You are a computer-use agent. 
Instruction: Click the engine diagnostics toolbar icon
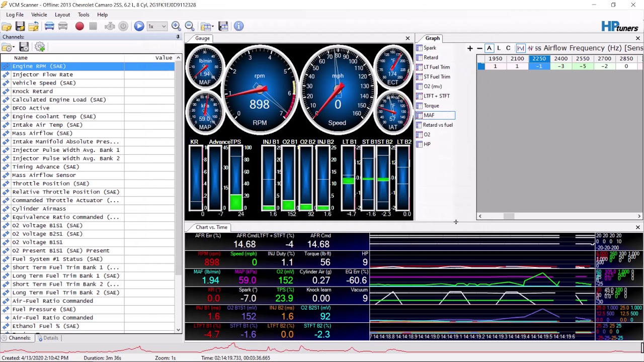point(109,26)
